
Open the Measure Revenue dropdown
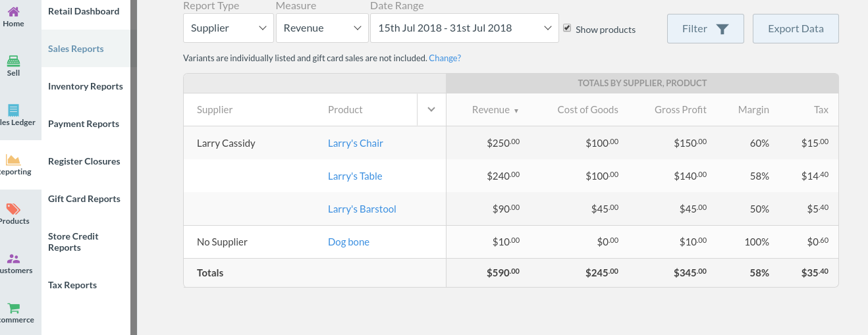tap(322, 28)
